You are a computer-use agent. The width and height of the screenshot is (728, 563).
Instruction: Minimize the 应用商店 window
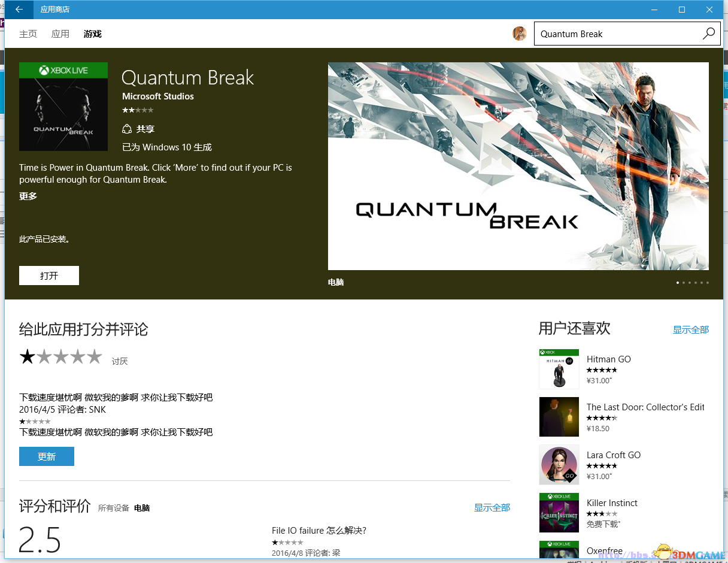654,10
